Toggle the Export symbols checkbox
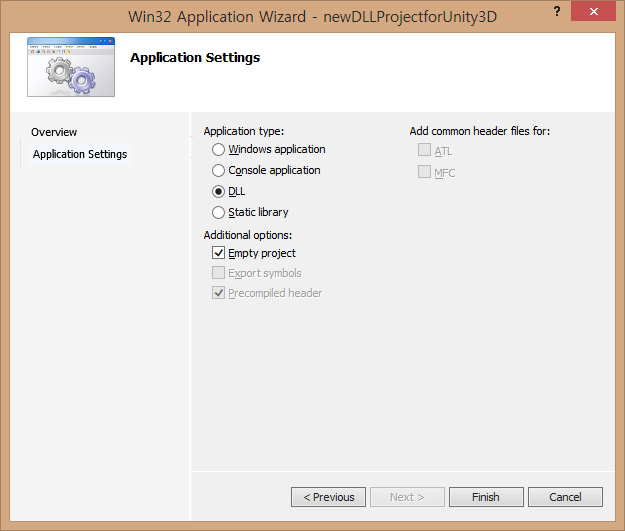The height and width of the screenshot is (531, 625). pos(218,273)
